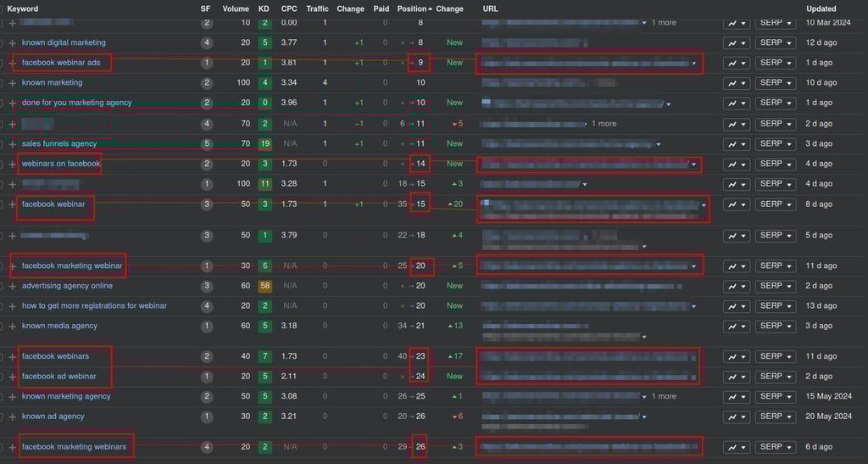Sort by the Paid column header

point(381,8)
